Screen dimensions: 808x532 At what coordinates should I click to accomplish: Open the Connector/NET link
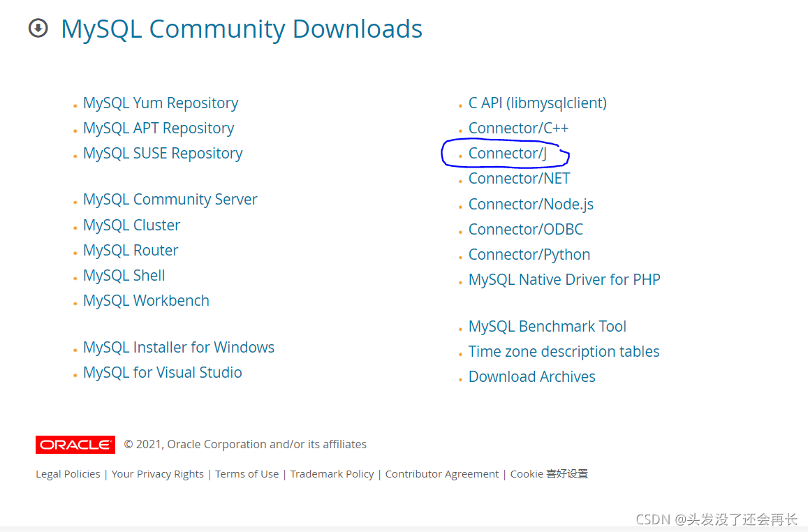click(519, 179)
